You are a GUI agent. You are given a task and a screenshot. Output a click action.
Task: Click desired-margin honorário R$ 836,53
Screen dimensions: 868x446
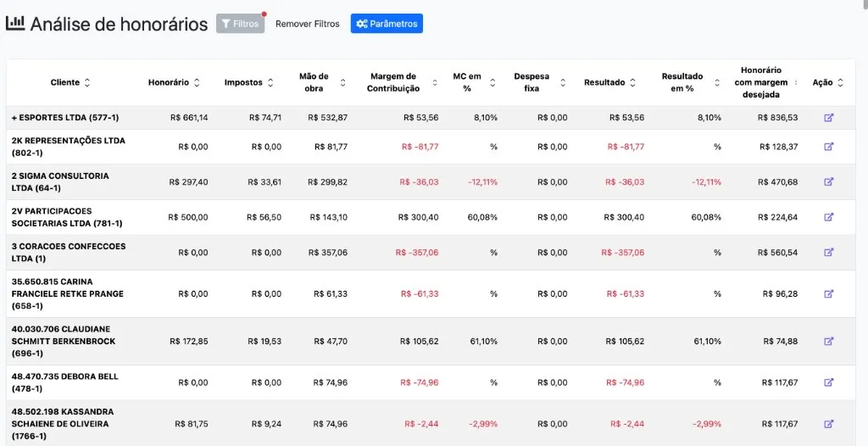778,118
